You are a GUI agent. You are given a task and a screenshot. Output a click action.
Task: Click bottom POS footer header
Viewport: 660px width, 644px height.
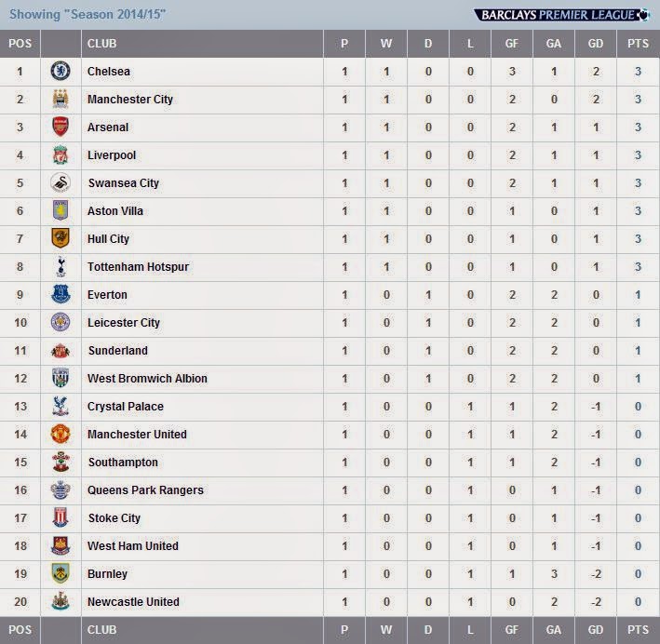point(20,630)
